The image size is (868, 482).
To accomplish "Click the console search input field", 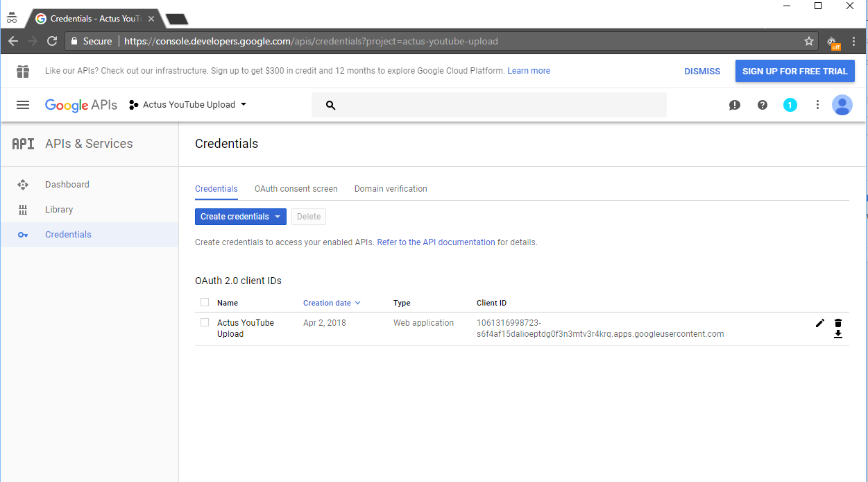I will coord(489,105).
